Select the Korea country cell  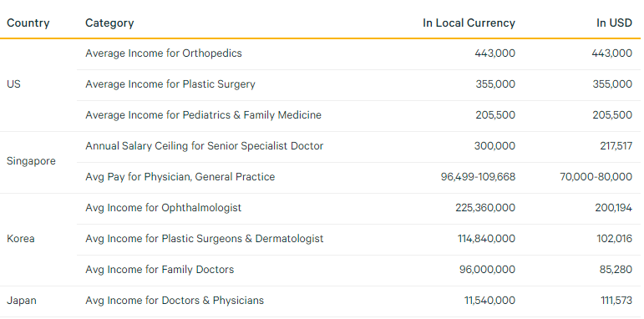click(21, 239)
